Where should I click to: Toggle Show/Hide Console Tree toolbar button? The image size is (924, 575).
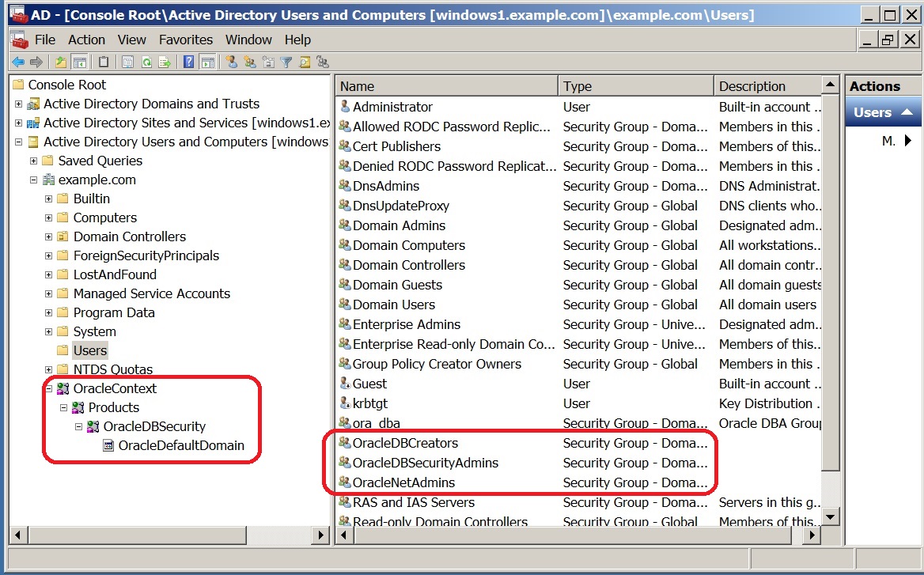point(79,62)
